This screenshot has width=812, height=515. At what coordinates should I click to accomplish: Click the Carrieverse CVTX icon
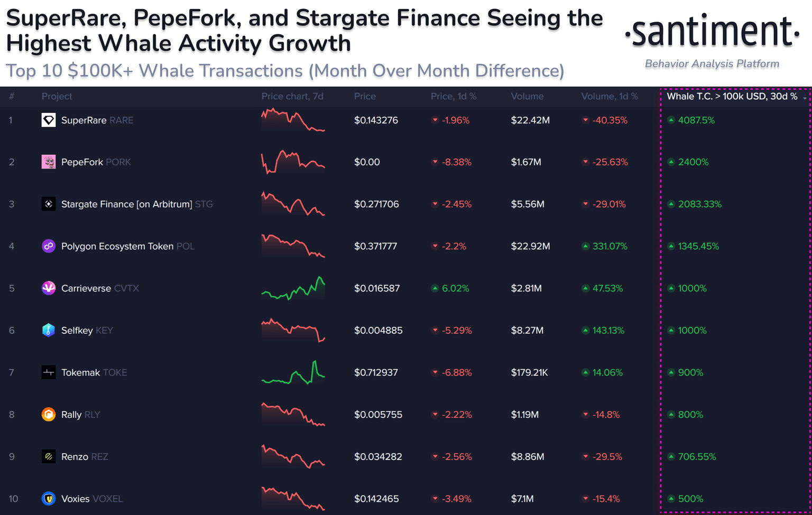click(49, 288)
